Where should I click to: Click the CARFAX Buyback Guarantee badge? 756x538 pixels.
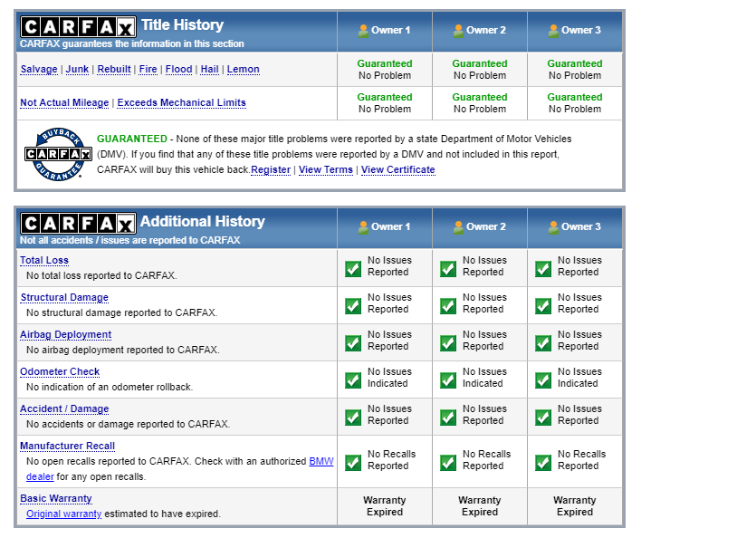[58, 154]
